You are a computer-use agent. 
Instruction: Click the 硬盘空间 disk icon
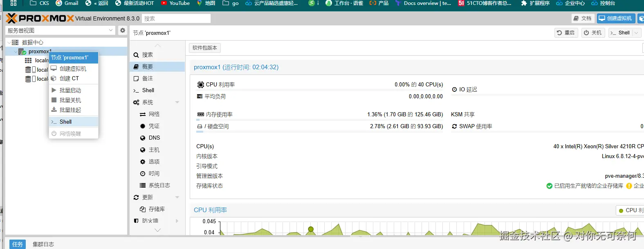click(x=200, y=127)
